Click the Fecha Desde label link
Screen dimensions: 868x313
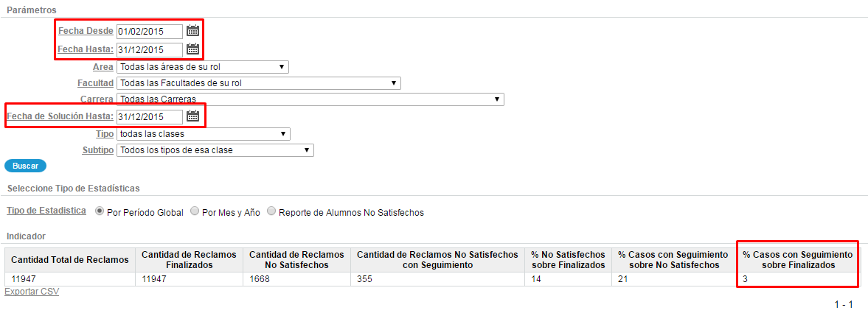pyautogui.click(x=86, y=30)
